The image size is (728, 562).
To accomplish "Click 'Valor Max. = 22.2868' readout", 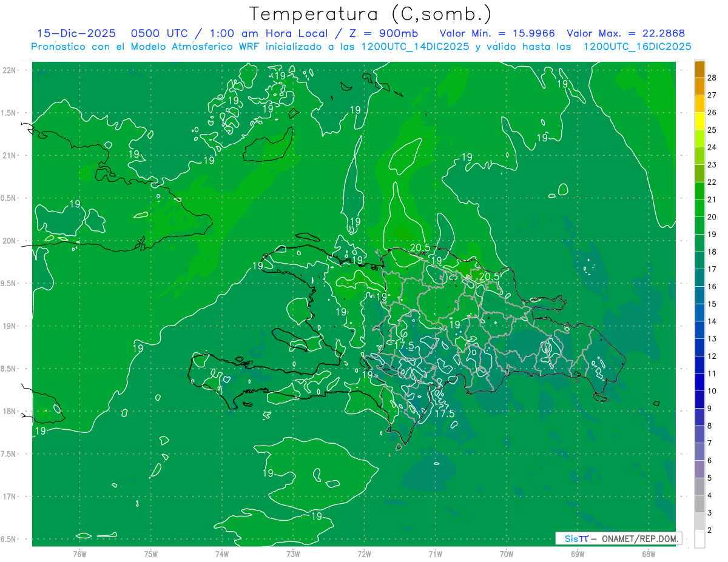I will pos(626,33).
